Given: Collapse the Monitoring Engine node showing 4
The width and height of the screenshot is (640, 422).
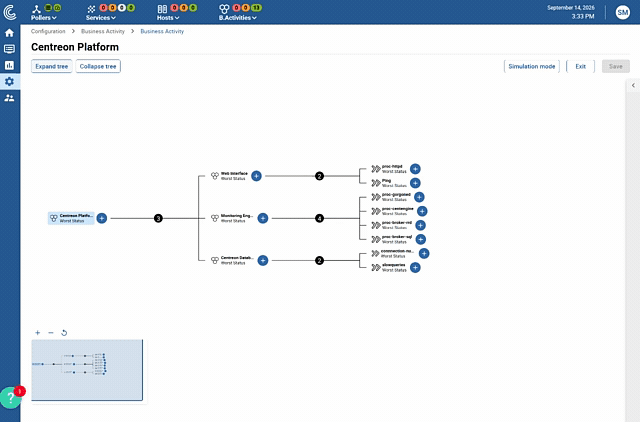Looking at the screenshot, I should (320, 218).
